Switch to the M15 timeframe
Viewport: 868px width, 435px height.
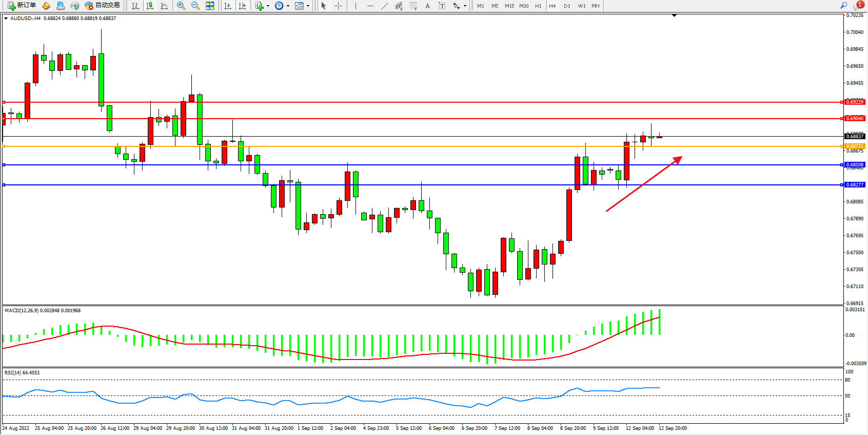click(x=509, y=6)
